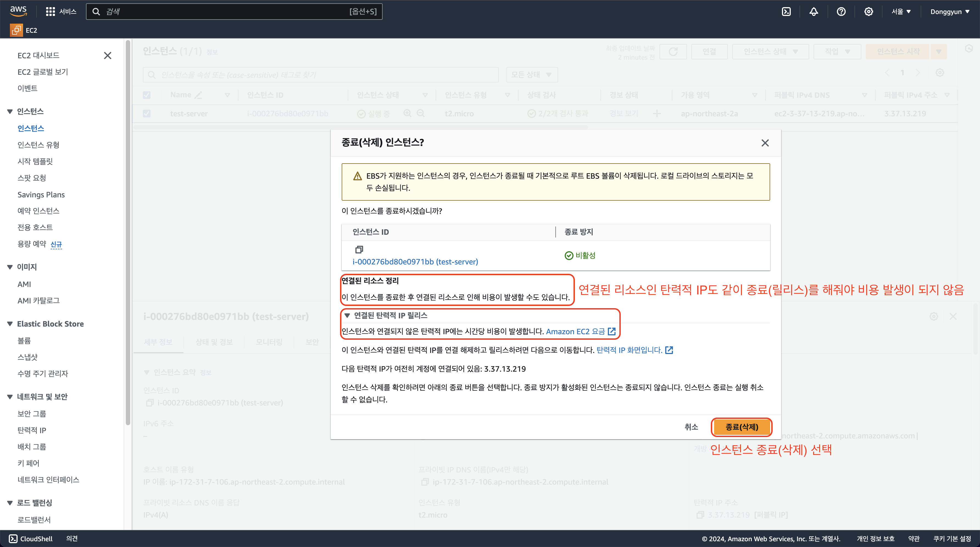Click the top AWS search field
The image size is (980, 547).
click(x=228, y=12)
